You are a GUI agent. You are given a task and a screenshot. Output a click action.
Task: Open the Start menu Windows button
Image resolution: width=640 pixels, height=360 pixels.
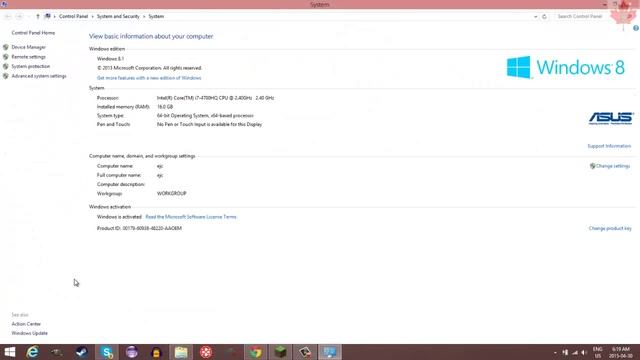10,352
